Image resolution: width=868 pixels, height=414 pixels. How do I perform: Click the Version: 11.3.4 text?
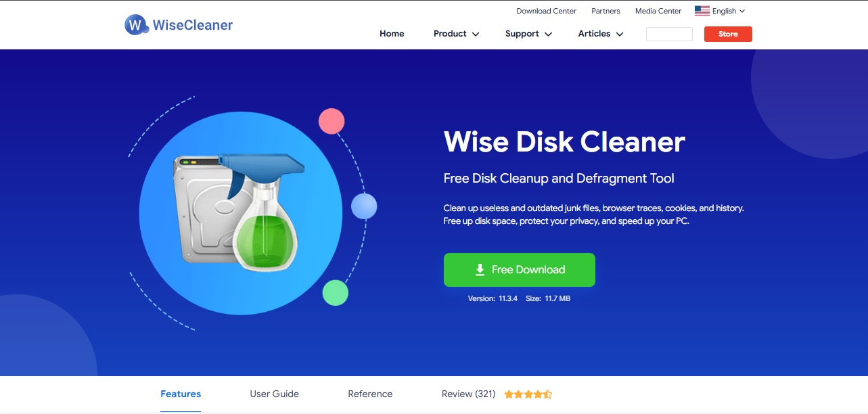(493, 298)
